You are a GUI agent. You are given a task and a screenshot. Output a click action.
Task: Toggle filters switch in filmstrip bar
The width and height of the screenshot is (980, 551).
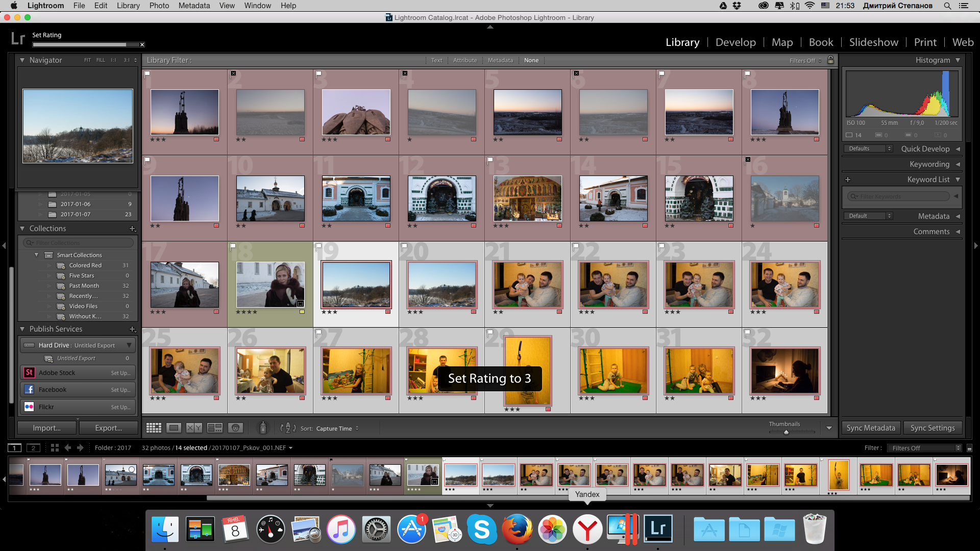coord(969,448)
